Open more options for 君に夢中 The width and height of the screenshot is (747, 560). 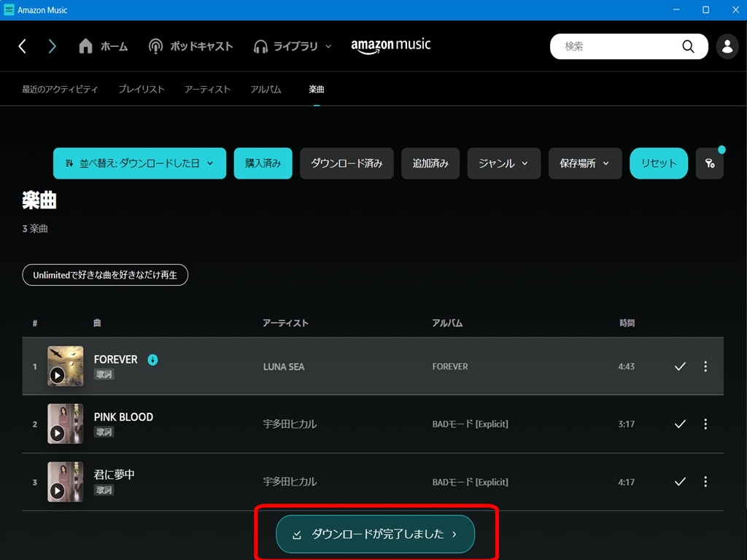(705, 481)
